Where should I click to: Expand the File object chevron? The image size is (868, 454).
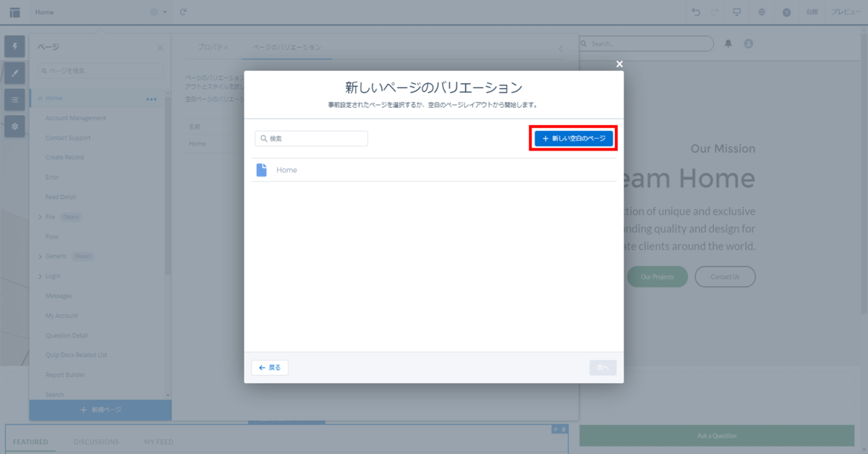[x=41, y=217]
